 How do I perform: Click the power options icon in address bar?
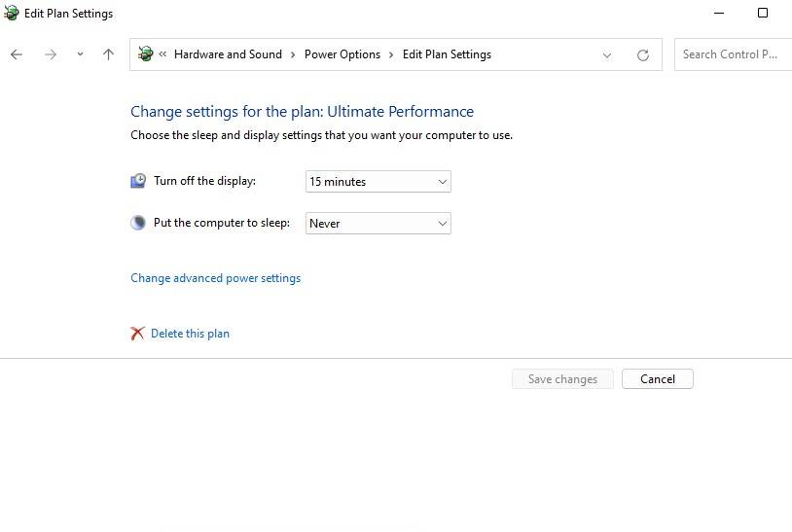(x=146, y=54)
